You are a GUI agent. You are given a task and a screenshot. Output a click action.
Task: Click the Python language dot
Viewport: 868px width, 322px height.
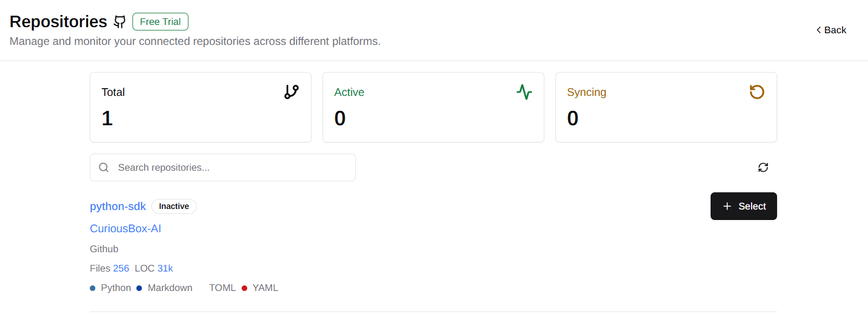point(93,288)
